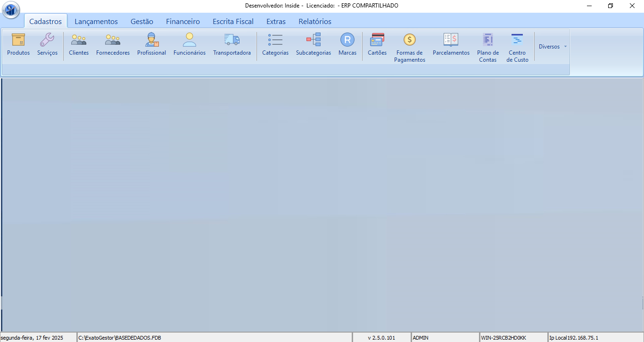Go to the Relatórios tab
This screenshot has width=644, height=342.
(315, 21)
